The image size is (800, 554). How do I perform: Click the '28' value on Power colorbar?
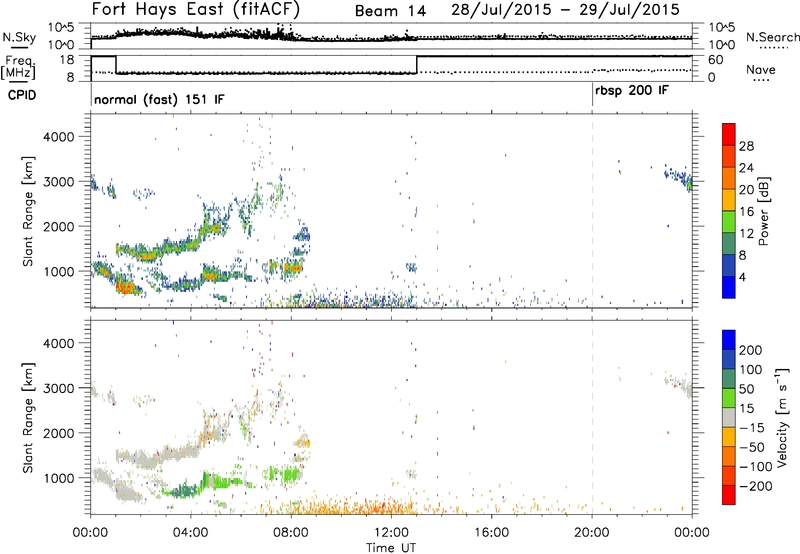(746, 146)
